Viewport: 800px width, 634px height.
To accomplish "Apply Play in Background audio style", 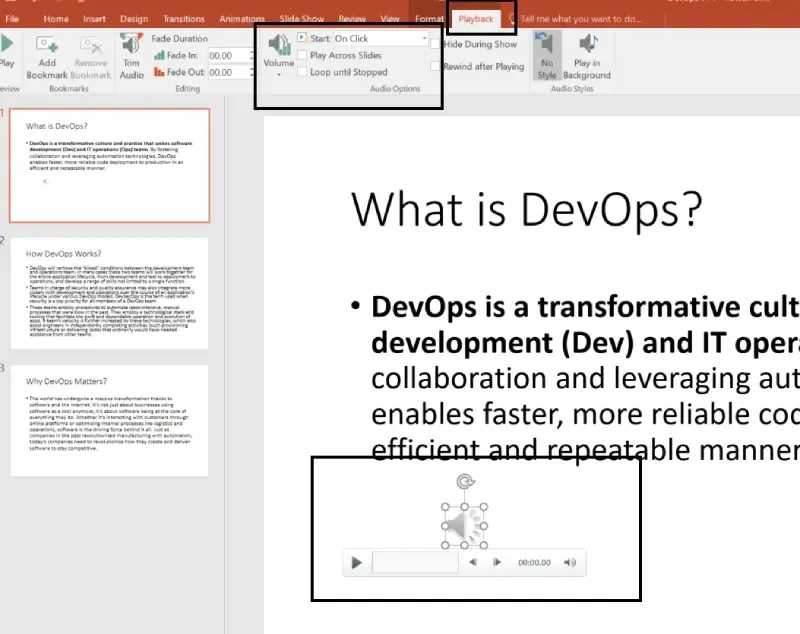I will pos(587,56).
